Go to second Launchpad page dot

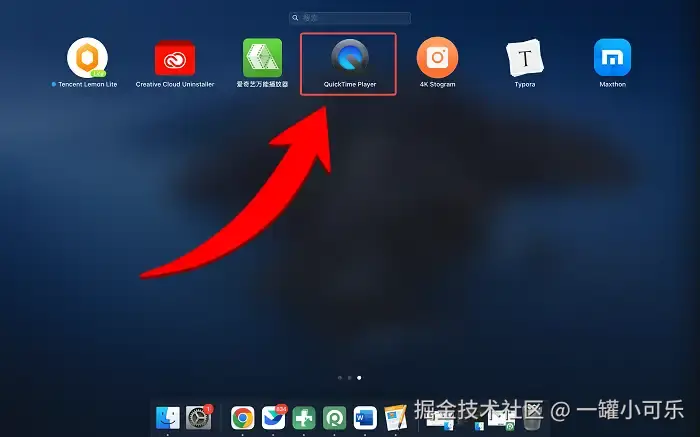pos(350,378)
